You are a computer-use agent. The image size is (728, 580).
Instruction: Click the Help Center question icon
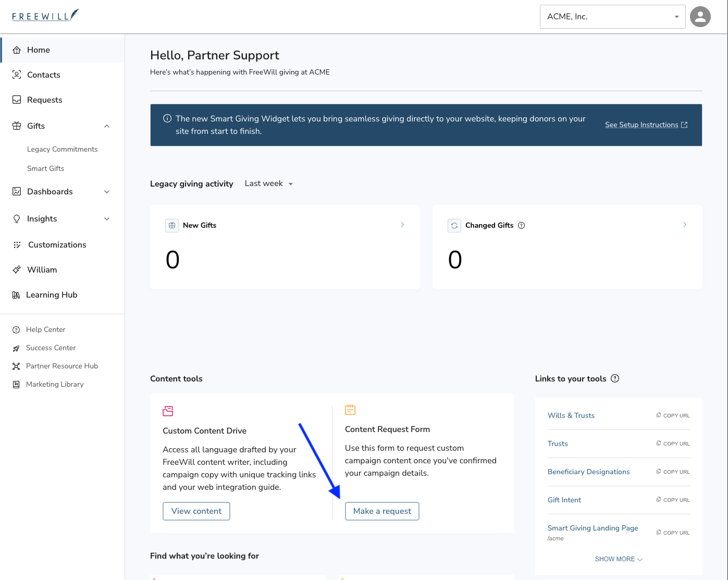click(16, 330)
